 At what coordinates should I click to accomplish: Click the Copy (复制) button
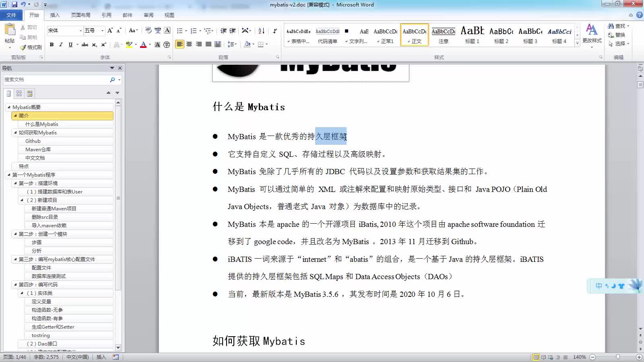29,37
